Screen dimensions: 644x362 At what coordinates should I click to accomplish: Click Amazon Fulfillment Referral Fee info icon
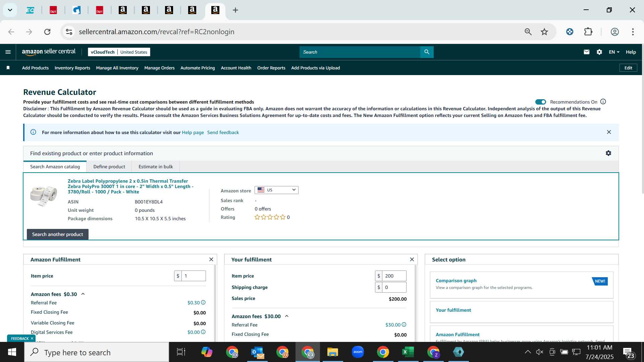[203, 302]
